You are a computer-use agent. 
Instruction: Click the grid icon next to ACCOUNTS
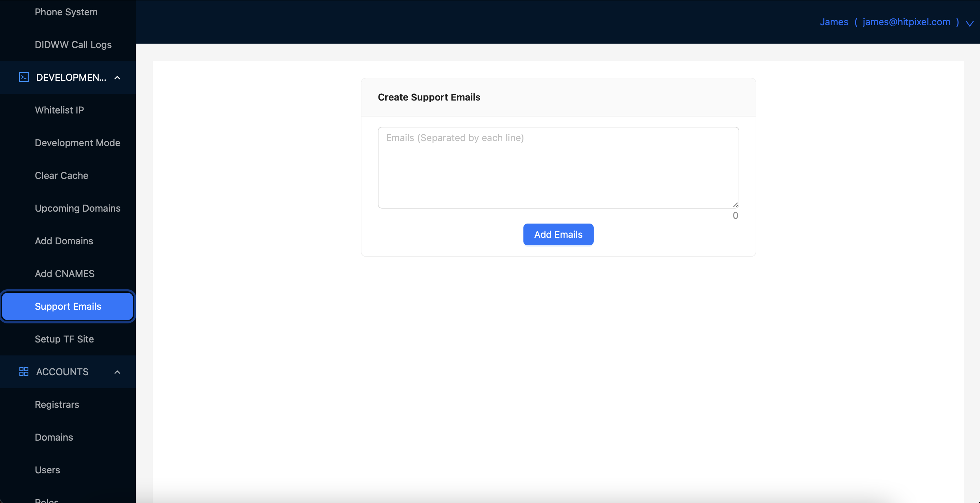pos(23,371)
